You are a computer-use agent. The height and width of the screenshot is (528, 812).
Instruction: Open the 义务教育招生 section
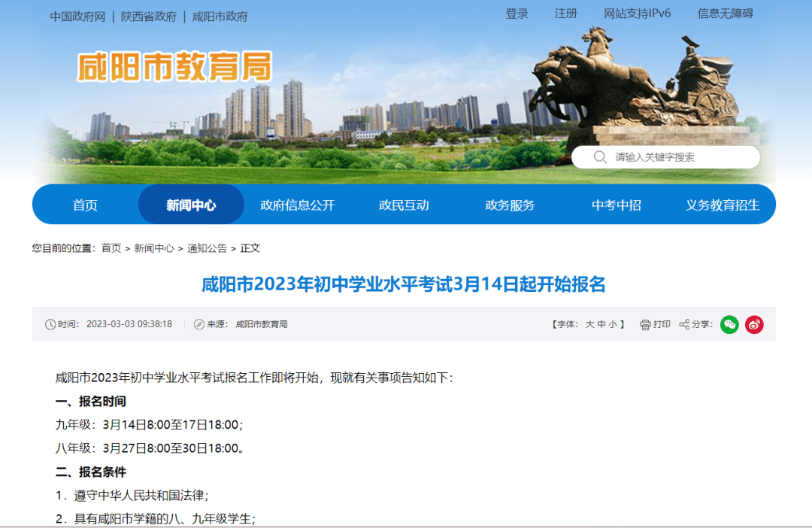pos(722,205)
